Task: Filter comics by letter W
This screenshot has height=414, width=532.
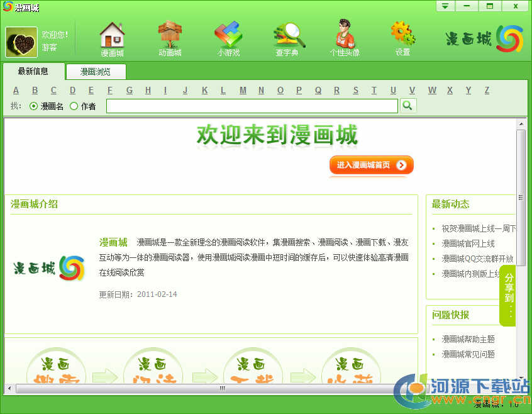Action: [432, 90]
